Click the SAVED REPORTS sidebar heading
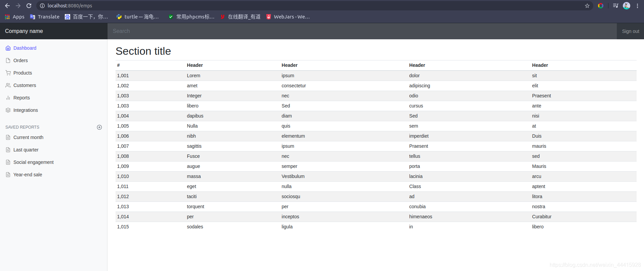 22,127
